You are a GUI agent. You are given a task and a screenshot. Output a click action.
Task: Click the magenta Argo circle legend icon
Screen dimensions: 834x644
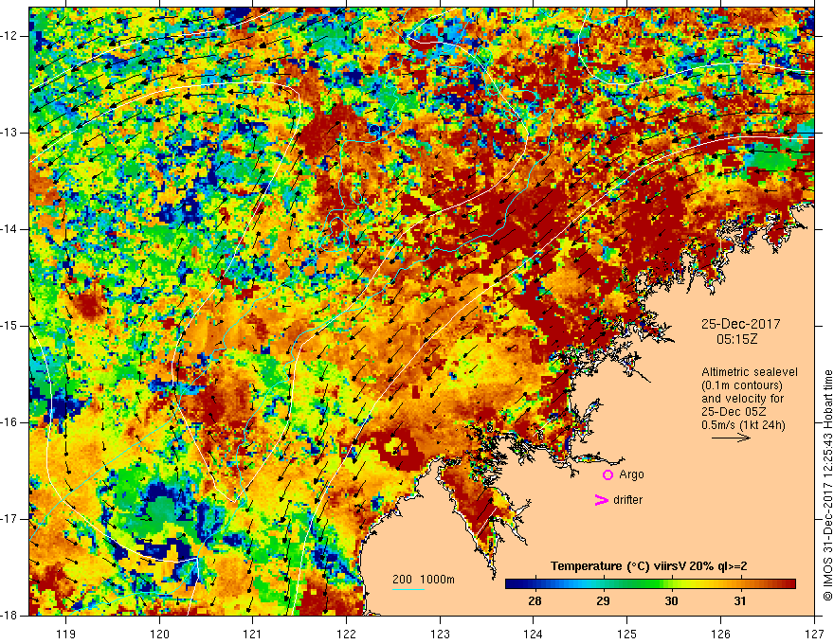pyautogui.click(x=607, y=474)
